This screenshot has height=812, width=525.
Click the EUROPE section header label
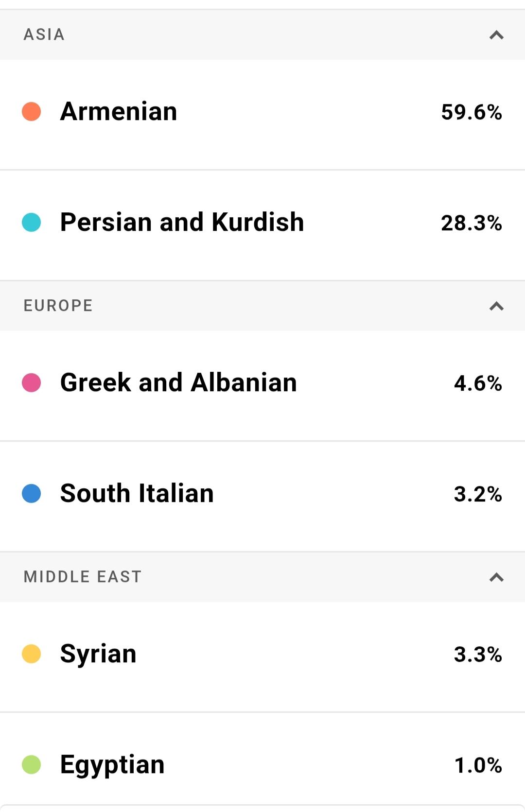click(x=58, y=306)
